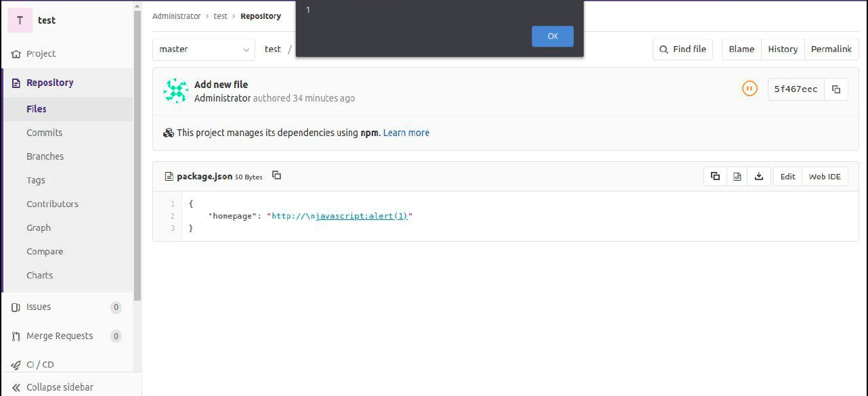Open the master branch dropdown
The image size is (868, 396).
tap(204, 49)
